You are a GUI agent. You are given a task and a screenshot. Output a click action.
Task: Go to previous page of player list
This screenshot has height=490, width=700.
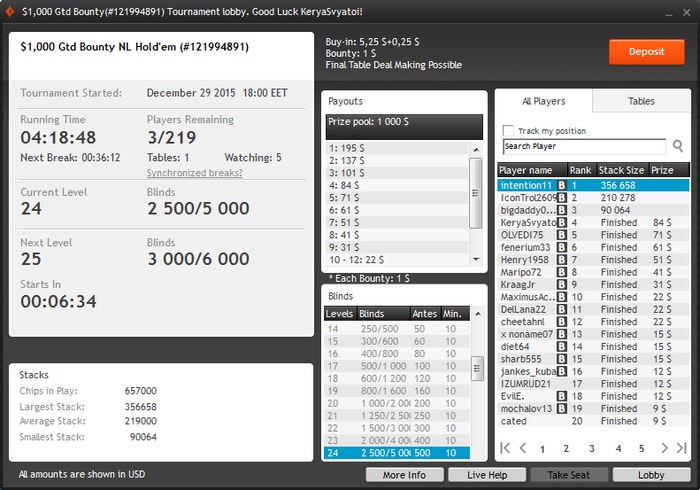tap(523, 448)
